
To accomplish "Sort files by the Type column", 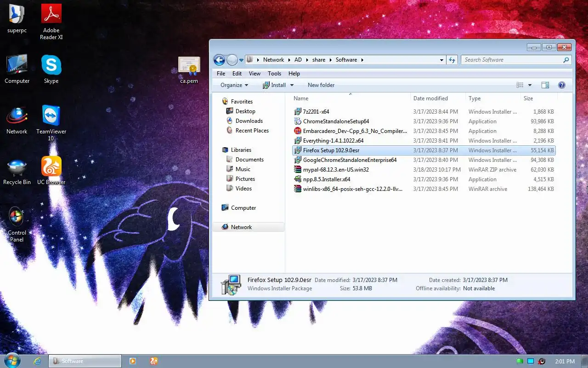I will click(493, 98).
